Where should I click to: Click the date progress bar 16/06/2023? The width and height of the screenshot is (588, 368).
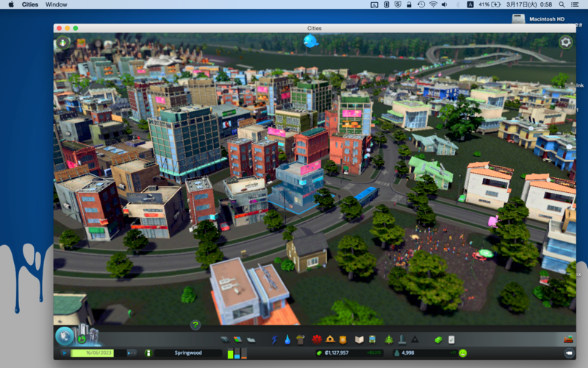click(x=98, y=353)
